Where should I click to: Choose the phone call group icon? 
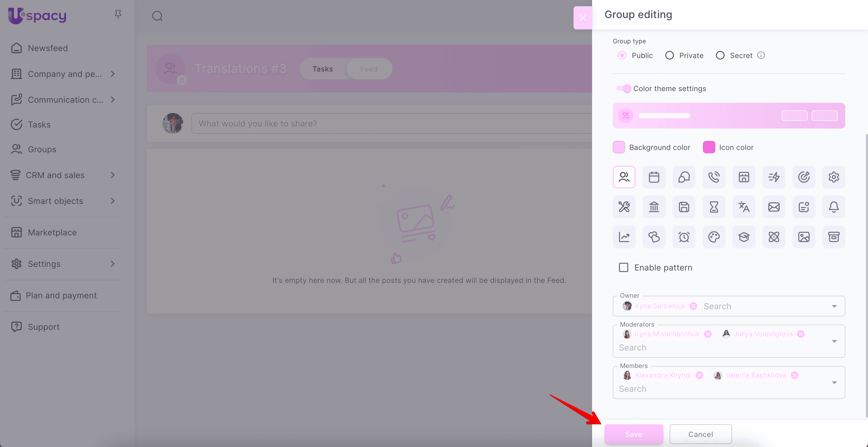[x=714, y=177]
